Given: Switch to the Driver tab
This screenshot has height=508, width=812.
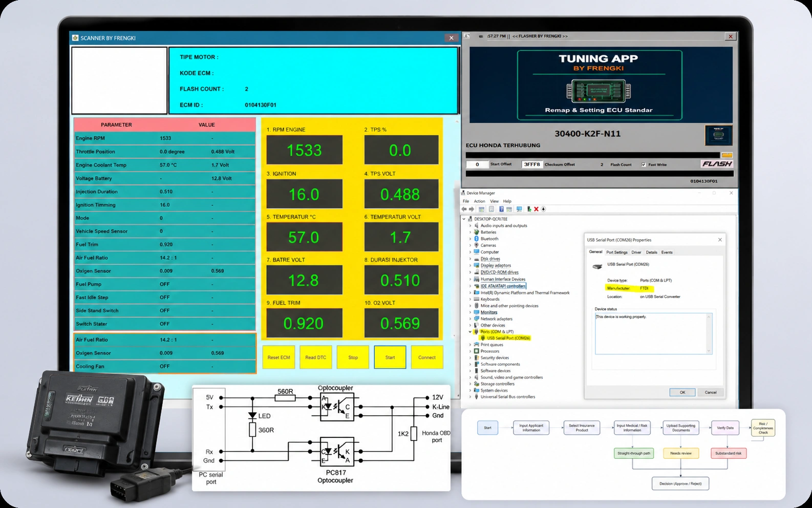Looking at the screenshot, I should tap(636, 252).
